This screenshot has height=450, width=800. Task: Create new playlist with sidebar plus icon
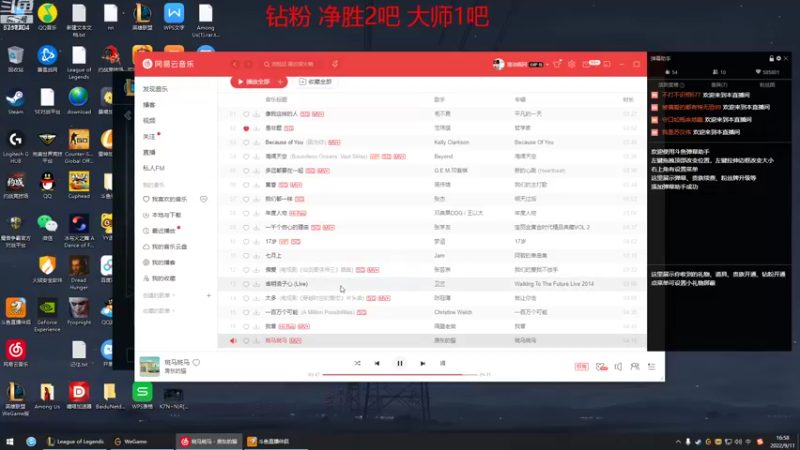209,295
